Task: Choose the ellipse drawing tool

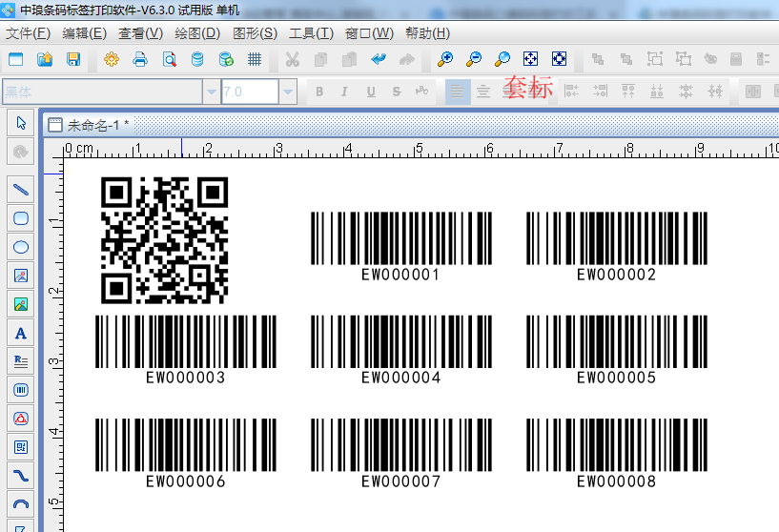Action: pos(20,247)
